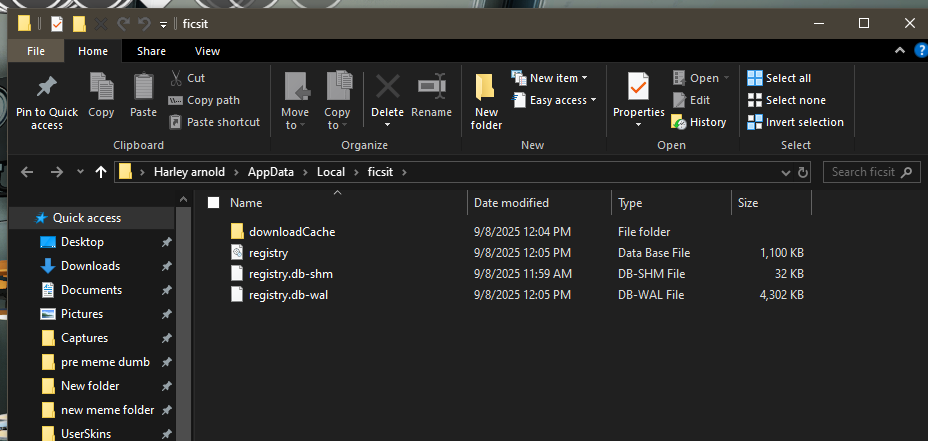Click Paste shortcut in the ribbon
This screenshot has width=928, height=441.
215,122
